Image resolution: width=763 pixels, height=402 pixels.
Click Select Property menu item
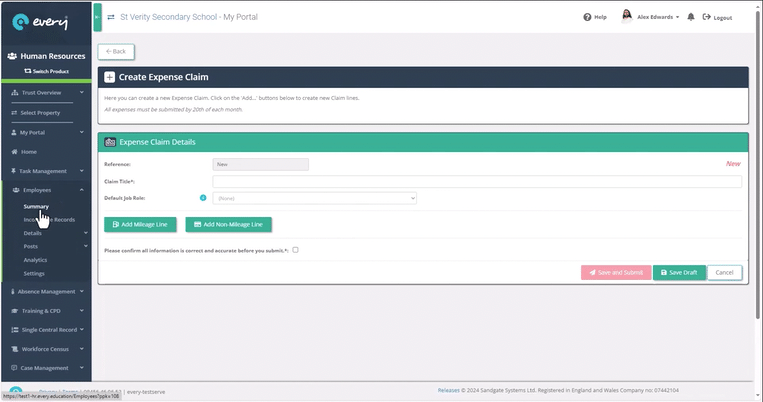tap(40, 112)
